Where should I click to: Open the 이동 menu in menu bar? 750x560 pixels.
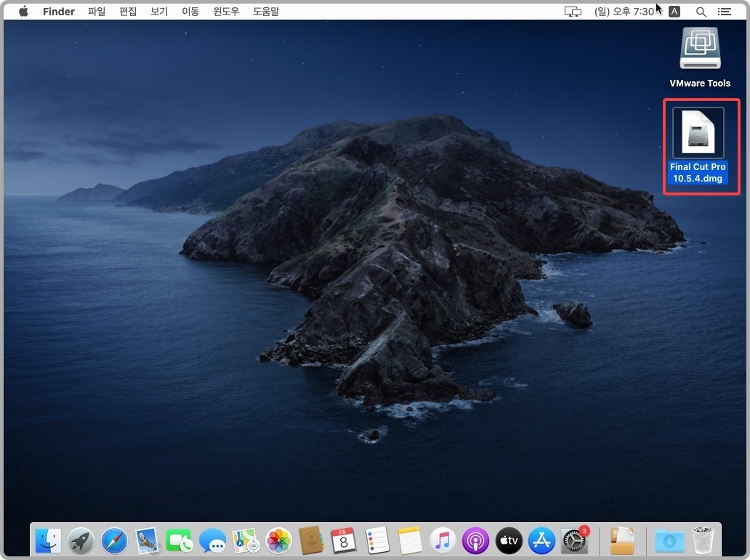190,12
